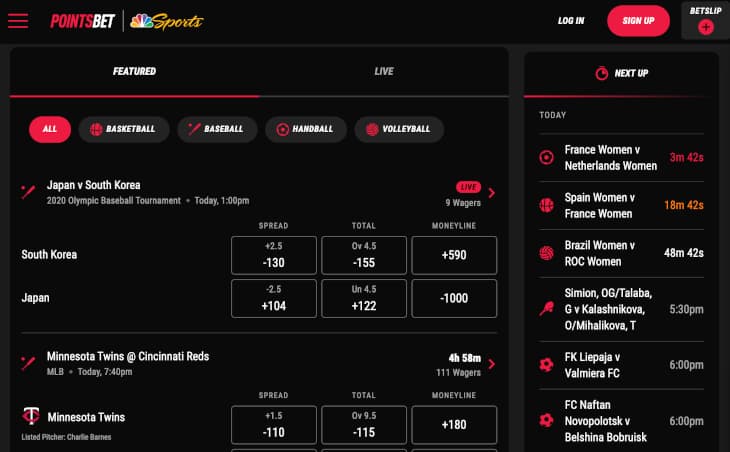Open the hamburger menu
The image size is (730, 452).
coord(18,21)
